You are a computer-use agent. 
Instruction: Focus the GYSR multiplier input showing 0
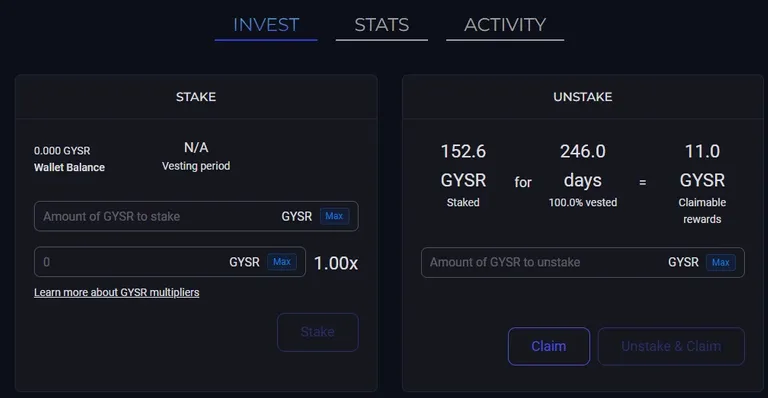coord(169,262)
